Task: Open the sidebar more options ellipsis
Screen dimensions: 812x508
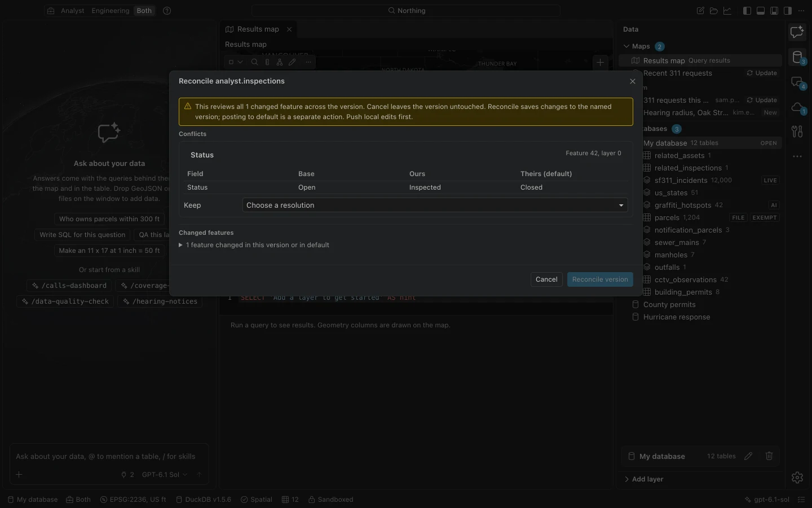Action: click(x=797, y=156)
